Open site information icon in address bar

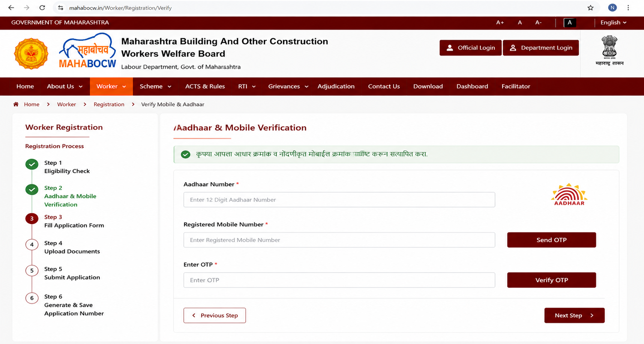click(x=60, y=8)
